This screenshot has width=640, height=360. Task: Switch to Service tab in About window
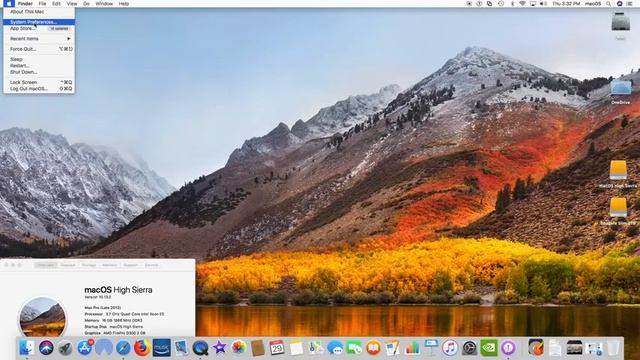151,265
